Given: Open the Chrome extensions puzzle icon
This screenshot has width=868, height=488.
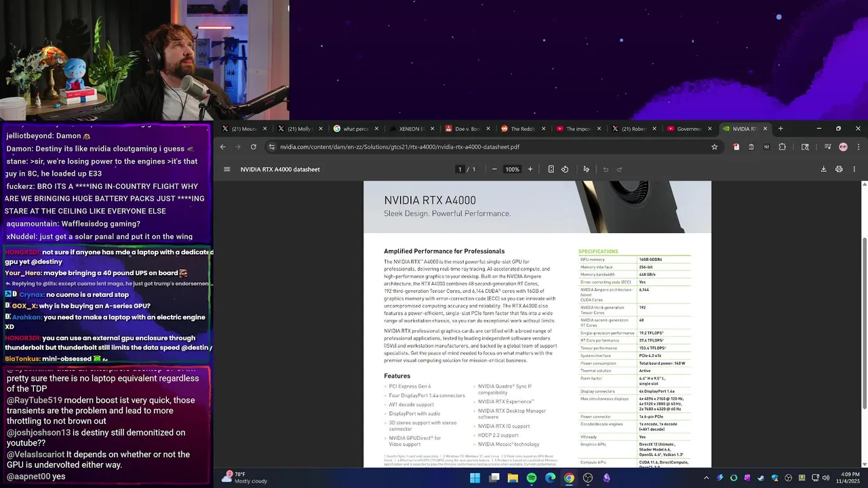Looking at the screenshot, I should 782,147.
